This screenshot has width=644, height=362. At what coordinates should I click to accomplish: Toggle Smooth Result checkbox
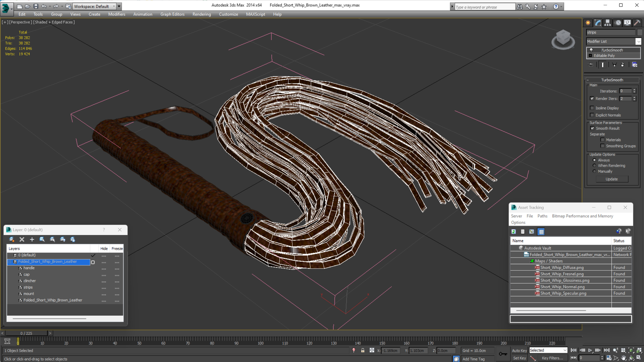pyautogui.click(x=592, y=128)
